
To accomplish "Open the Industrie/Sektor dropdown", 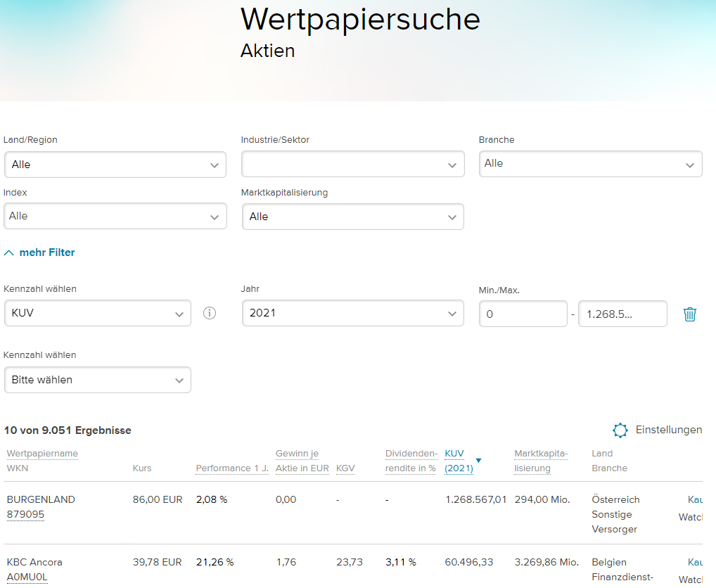I will click(352, 165).
